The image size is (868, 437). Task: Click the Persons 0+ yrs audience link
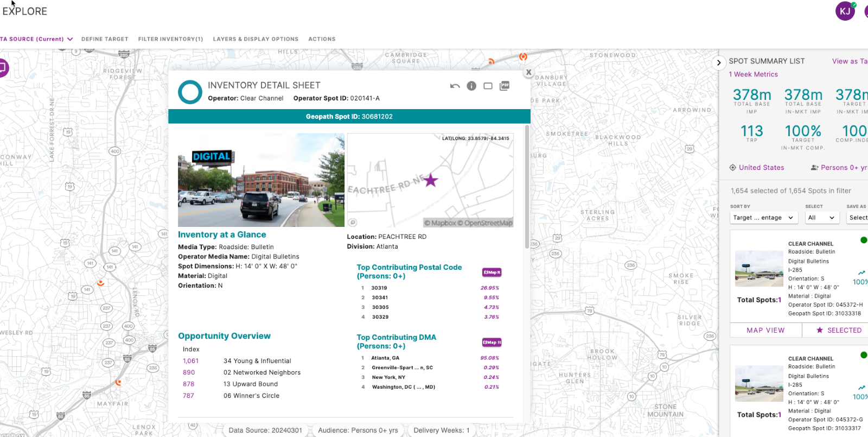(x=844, y=168)
